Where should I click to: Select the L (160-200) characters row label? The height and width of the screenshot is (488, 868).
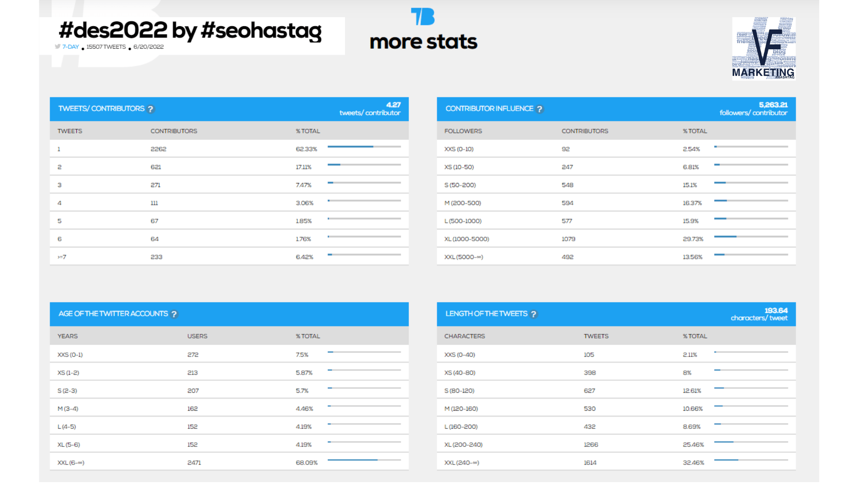point(461,427)
